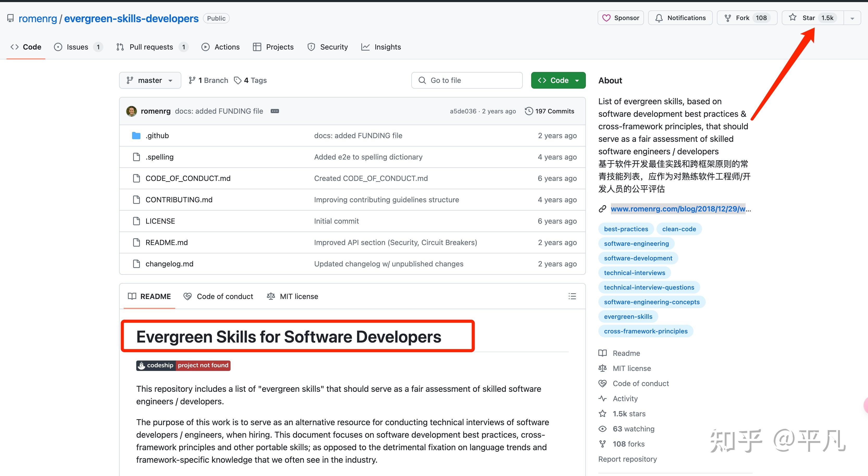Open the romenrg.com blog link

[x=678, y=209]
